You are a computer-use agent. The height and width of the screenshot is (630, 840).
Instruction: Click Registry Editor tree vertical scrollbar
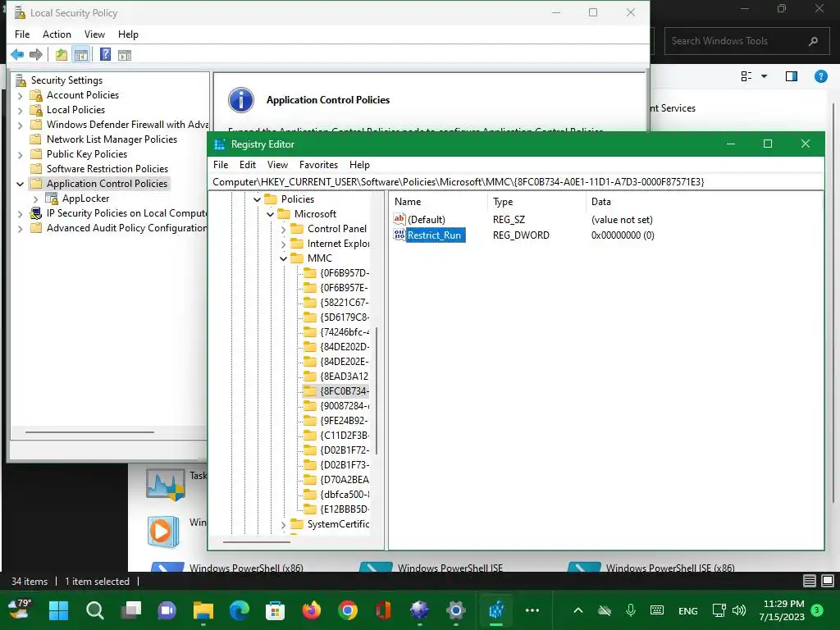[377, 391]
